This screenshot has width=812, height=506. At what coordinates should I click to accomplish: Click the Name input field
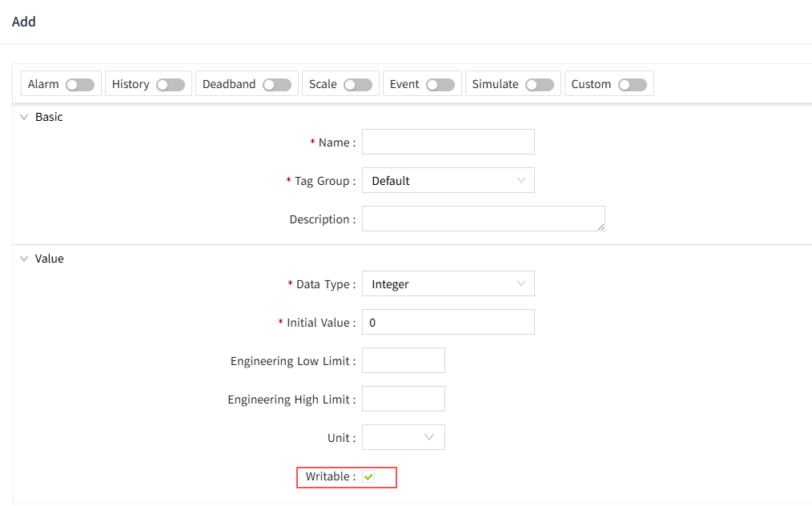[x=448, y=143]
